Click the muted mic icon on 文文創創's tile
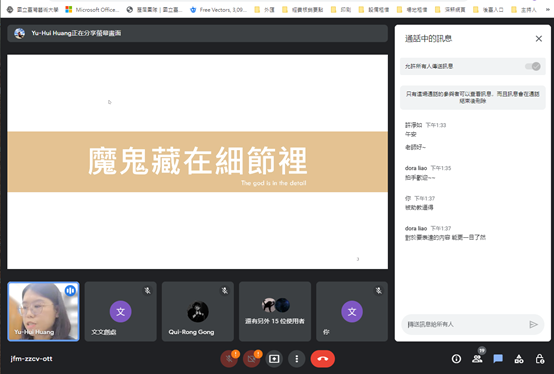554x374 pixels. [x=147, y=290]
